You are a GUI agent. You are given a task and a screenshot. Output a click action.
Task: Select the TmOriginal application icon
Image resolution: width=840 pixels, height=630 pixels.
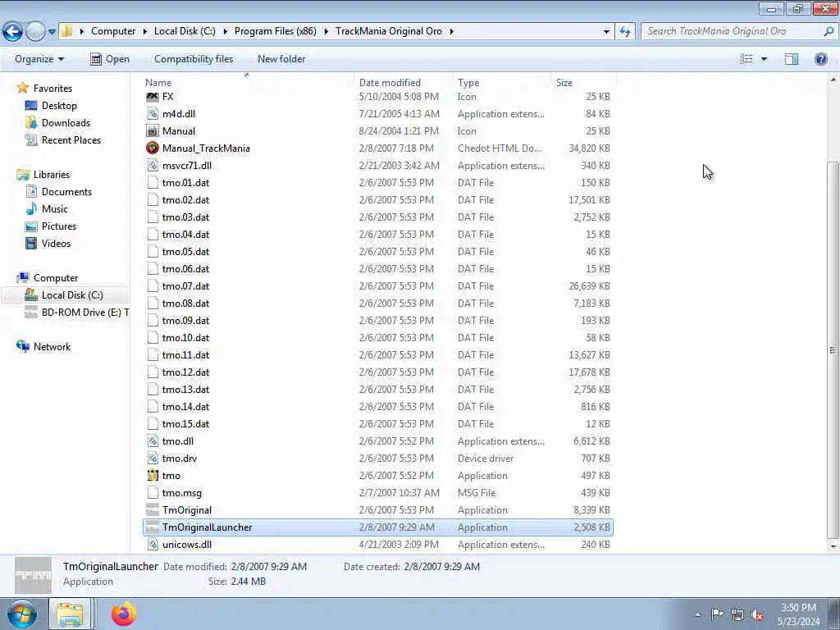click(153, 510)
